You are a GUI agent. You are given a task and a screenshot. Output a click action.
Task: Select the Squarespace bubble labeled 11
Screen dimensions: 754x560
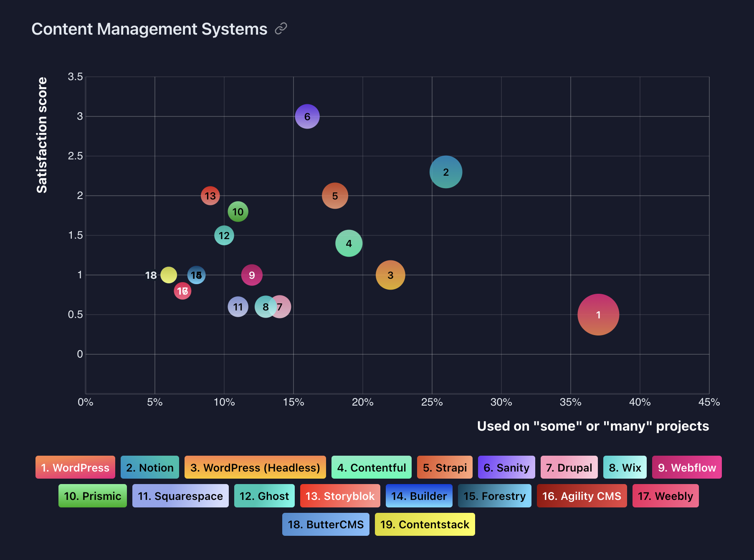click(238, 307)
